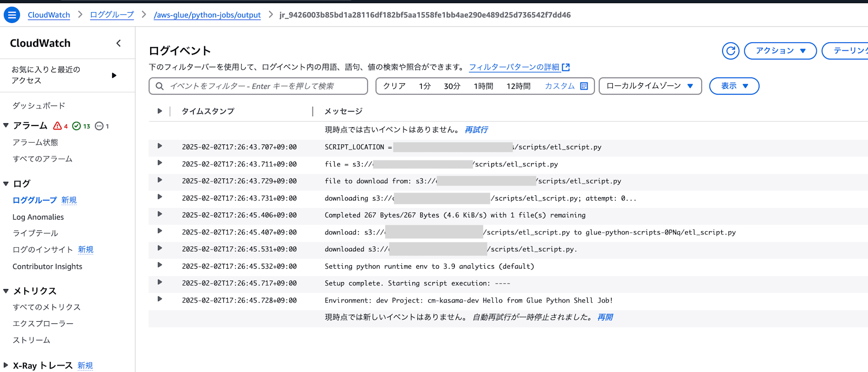Open すべてのアラーム in sidebar
This screenshot has height=372, width=868.
(43, 159)
